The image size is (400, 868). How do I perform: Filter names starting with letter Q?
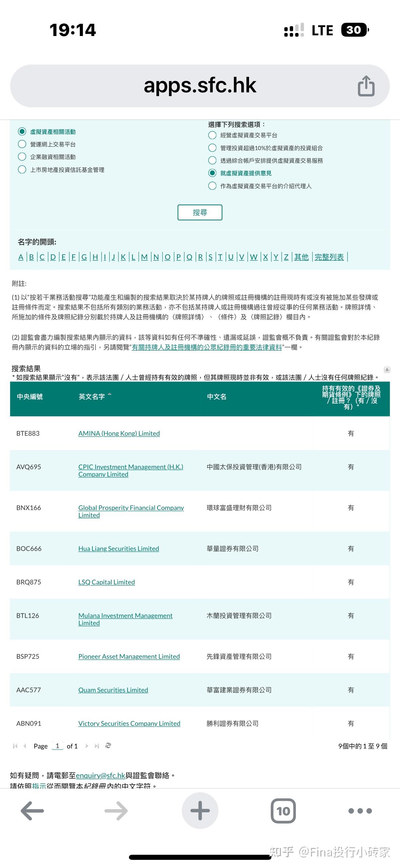189,257
